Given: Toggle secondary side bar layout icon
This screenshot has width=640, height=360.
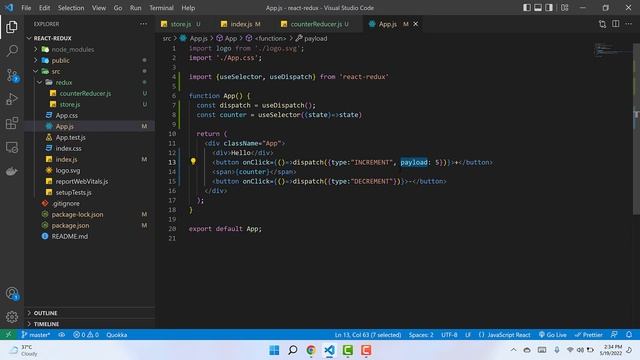Looking at the screenshot, I should [x=549, y=8].
